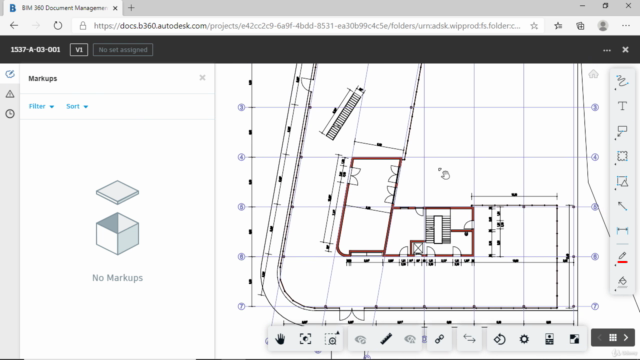Click the "No Markups" text
Image resolution: width=640 pixels, height=360 pixels.
pyautogui.click(x=118, y=278)
